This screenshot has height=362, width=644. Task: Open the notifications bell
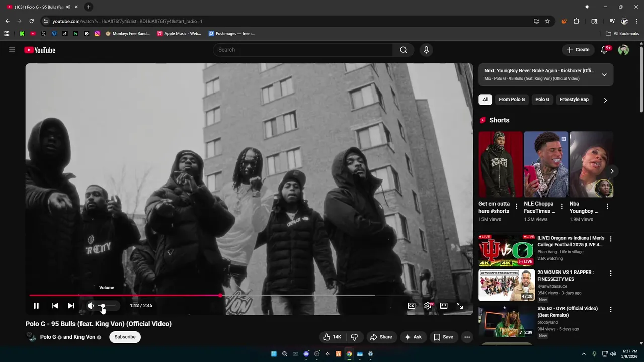605,50
